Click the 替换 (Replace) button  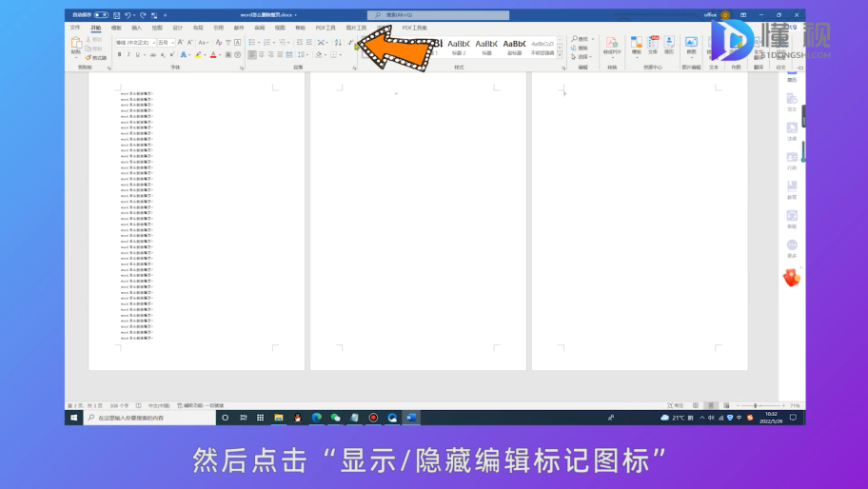coord(581,49)
